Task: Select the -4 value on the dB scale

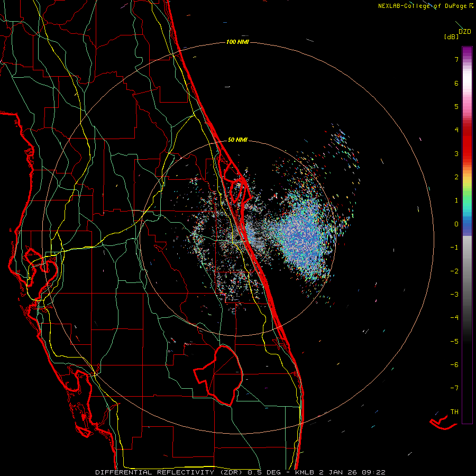Action: pyautogui.click(x=454, y=318)
